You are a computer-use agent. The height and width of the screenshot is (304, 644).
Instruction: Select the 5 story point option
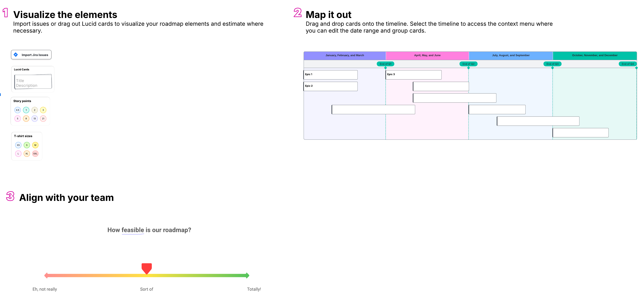tap(17, 119)
